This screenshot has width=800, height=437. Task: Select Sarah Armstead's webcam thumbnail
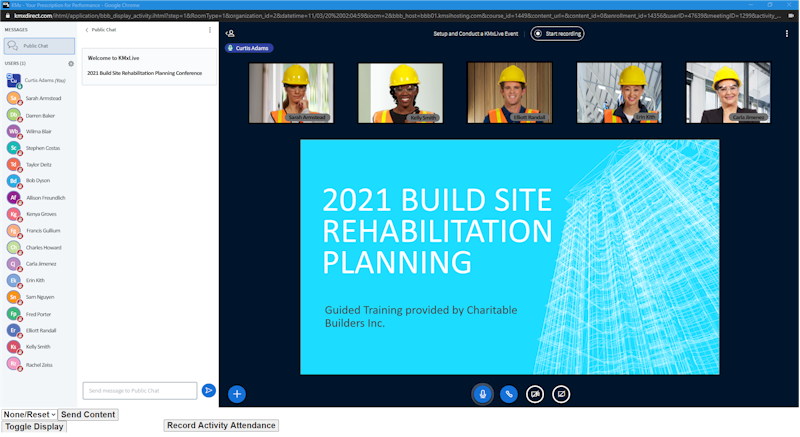click(x=291, y=93)
